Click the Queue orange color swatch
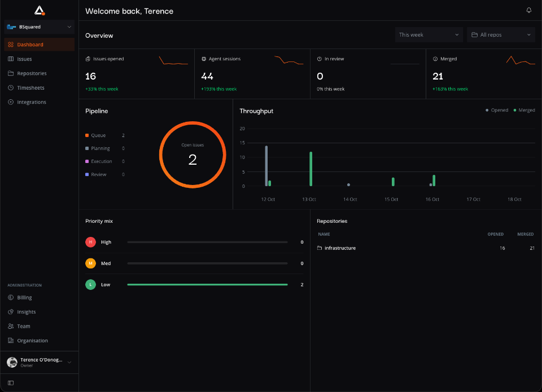The width and height of the screenshot is (542, 392). click(87, 135)
